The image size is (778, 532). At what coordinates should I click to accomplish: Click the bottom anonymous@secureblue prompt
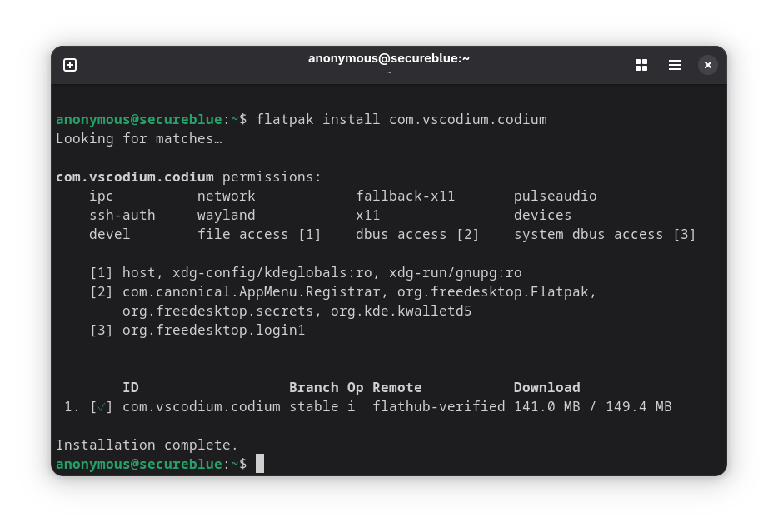[152, 465]
